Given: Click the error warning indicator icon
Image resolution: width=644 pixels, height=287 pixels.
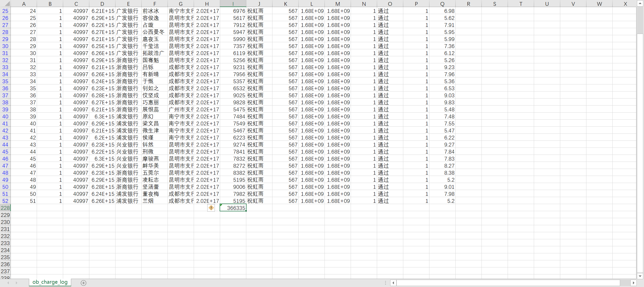Looking at the screenshot, I should tap(211, 208).
